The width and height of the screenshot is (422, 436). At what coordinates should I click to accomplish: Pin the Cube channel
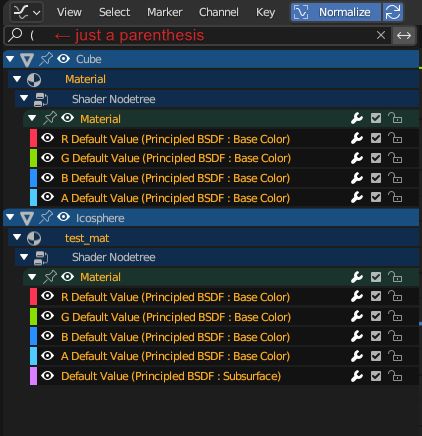coord(46,59)
